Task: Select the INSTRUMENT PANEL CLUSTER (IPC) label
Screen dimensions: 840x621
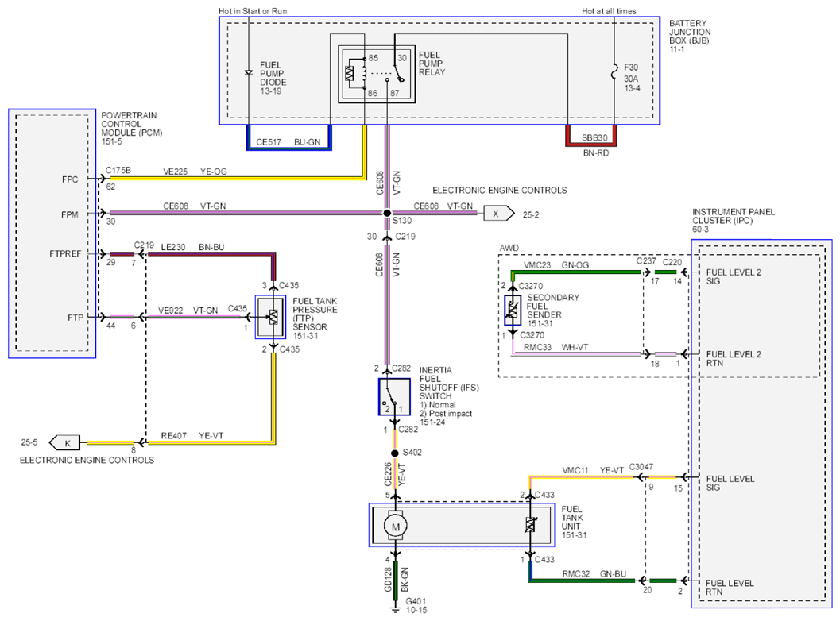Action: pos(734,221)
